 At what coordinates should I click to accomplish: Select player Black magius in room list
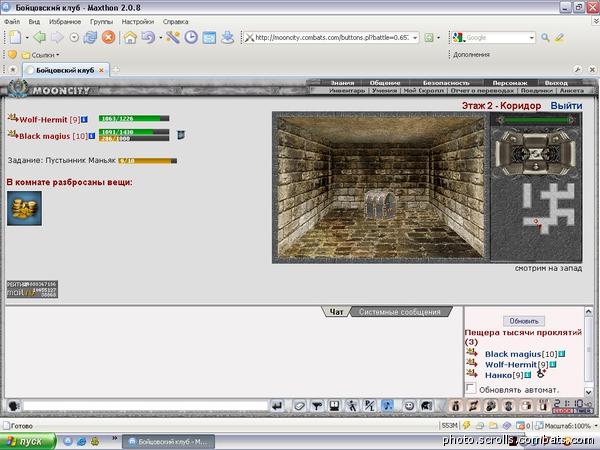pos(512,354)
